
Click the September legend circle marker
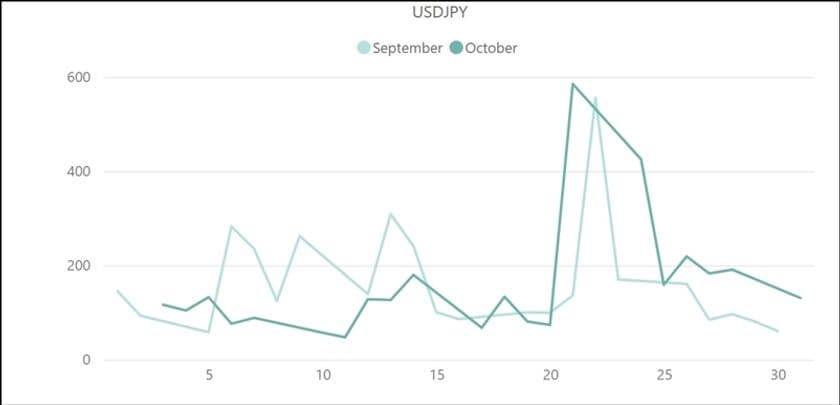[x=364, y=48]
